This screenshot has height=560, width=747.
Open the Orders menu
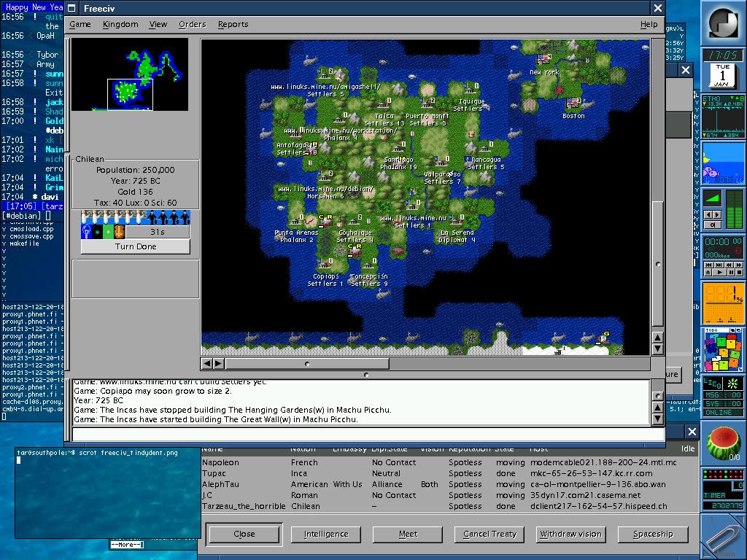pos(193,24)
